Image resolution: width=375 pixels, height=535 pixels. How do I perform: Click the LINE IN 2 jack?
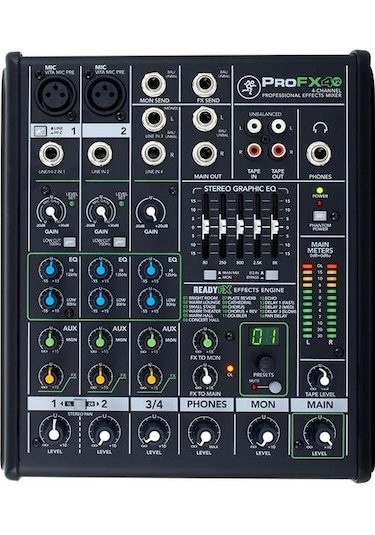[100, 154]
